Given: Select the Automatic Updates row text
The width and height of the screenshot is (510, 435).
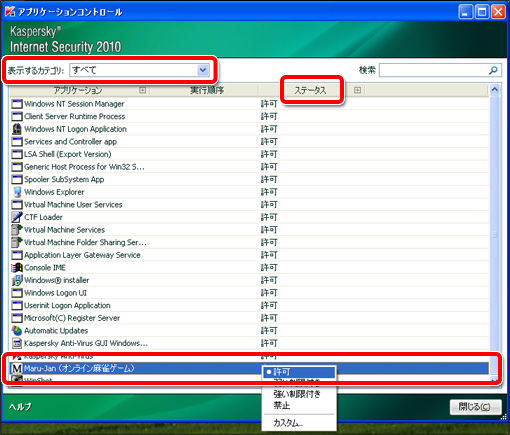Looking at the screenshot, I should click(x=56, y=331).
